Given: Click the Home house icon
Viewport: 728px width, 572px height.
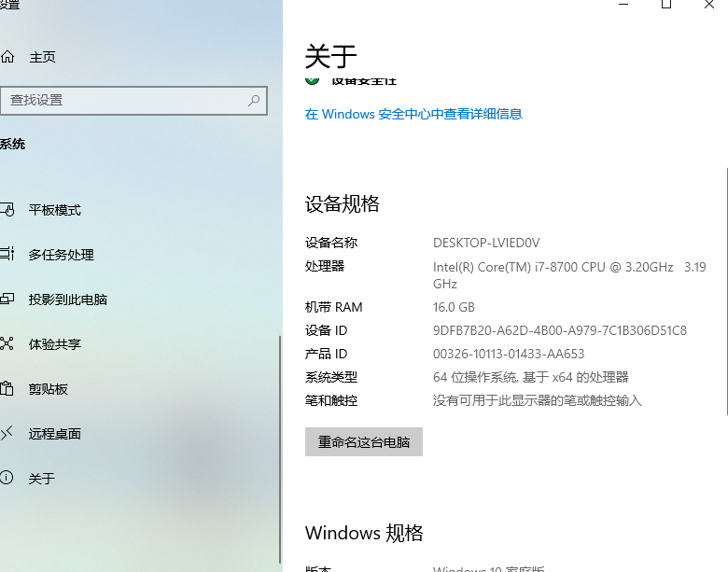Looking at the screenshot, I should click(7, 57).
